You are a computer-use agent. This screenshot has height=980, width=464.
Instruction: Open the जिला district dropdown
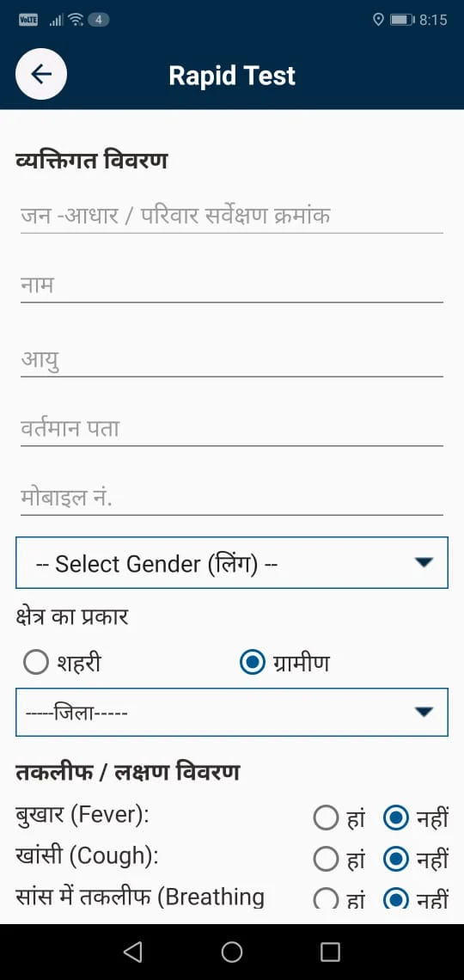tap(232, 712)
